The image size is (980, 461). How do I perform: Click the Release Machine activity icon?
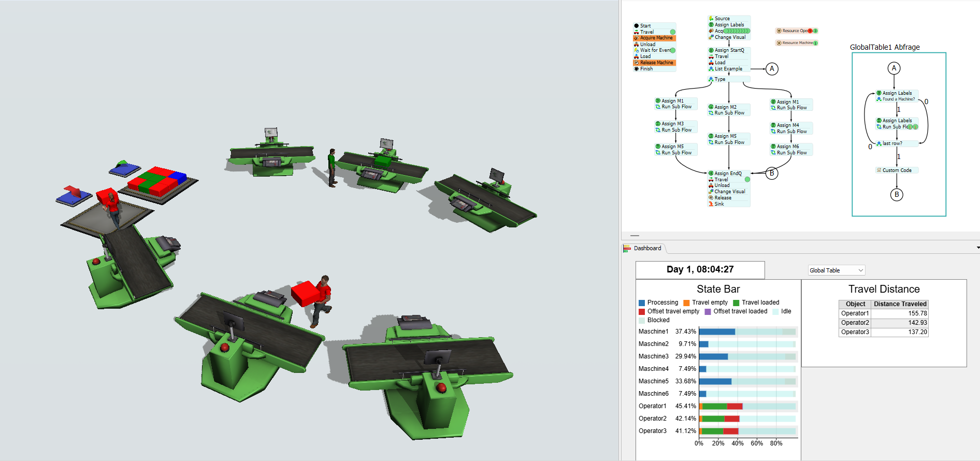(637, 63)
